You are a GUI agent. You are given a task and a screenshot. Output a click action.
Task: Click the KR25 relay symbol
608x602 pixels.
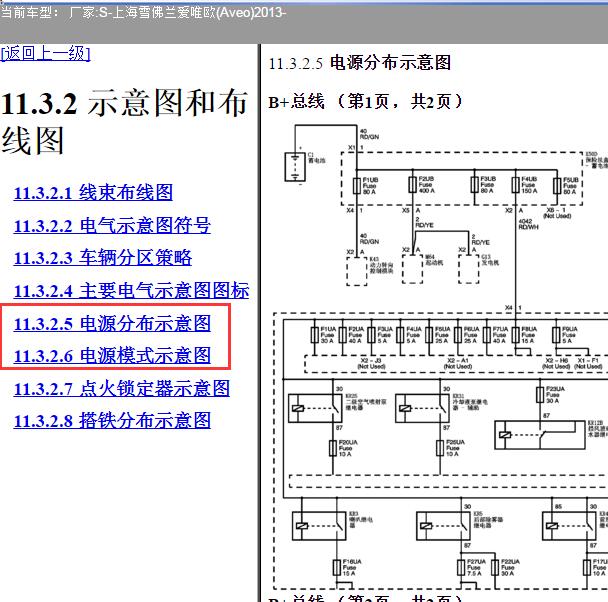click(x=315, y=408)
